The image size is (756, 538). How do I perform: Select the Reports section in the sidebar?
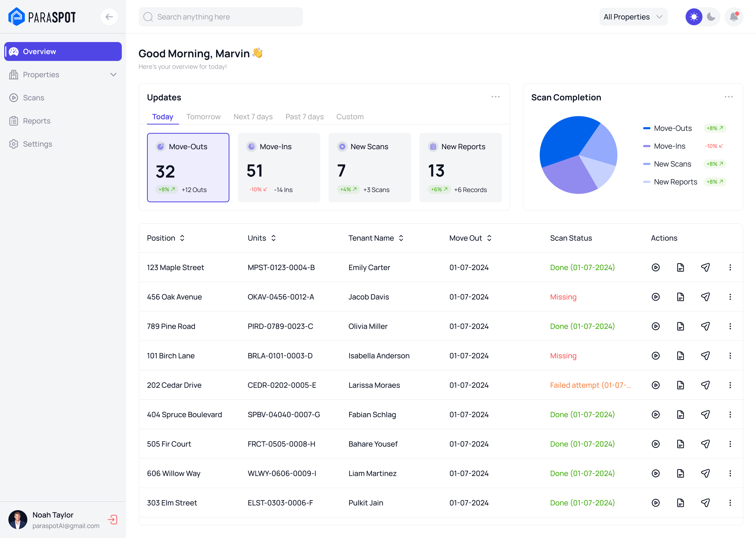click(36, 121)
